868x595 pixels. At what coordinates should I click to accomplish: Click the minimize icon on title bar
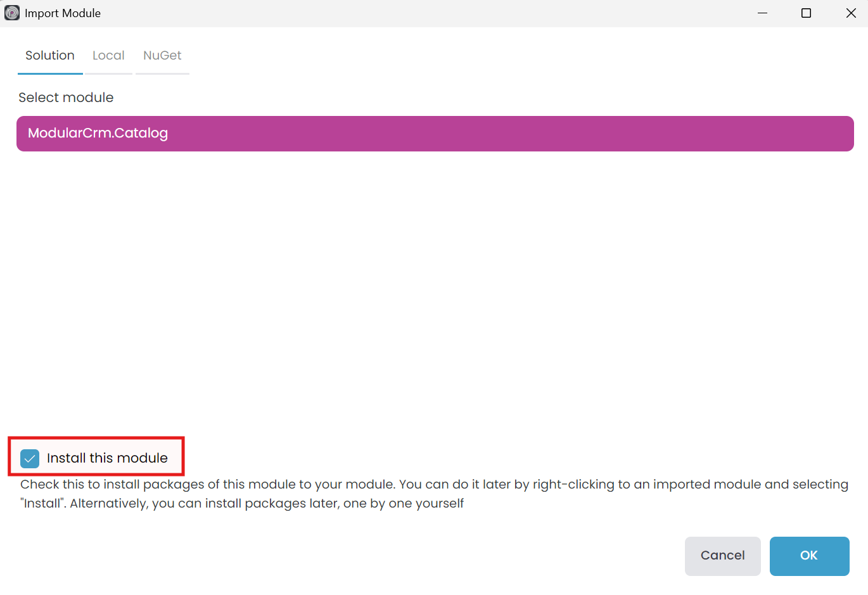762,13
